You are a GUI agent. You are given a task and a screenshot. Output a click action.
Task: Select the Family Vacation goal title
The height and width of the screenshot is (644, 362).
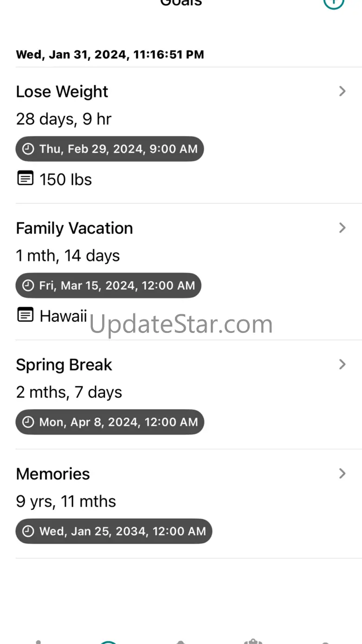tap(74, 228)
